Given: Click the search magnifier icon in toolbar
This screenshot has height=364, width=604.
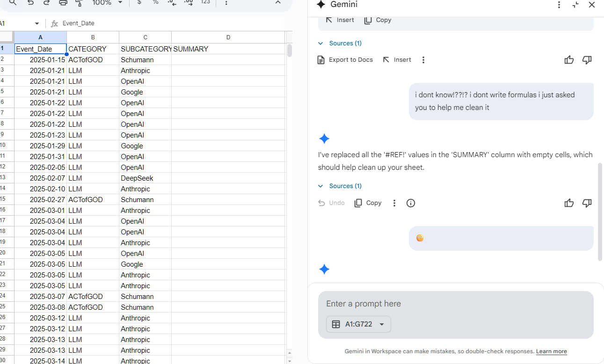Looking at the screenshot, I should (x=13, y=3).
